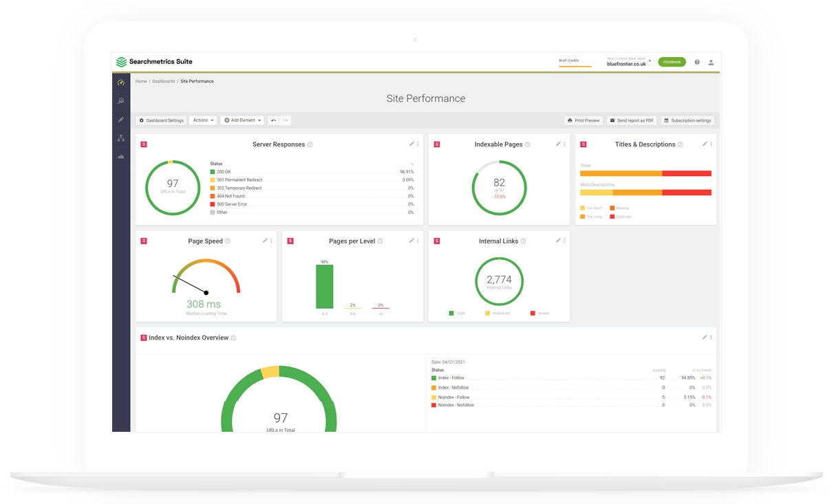Click the undo arrow in the toolbar

[x=273, y=120]
